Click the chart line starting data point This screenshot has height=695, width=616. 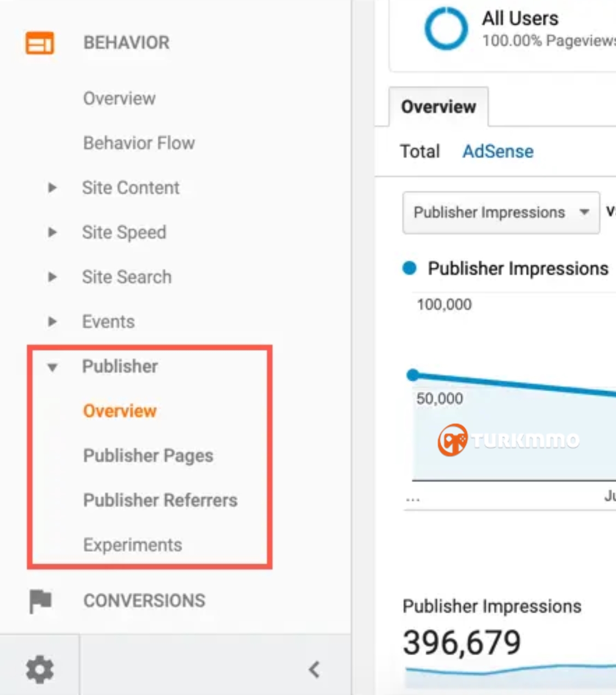tap(413, 375)
